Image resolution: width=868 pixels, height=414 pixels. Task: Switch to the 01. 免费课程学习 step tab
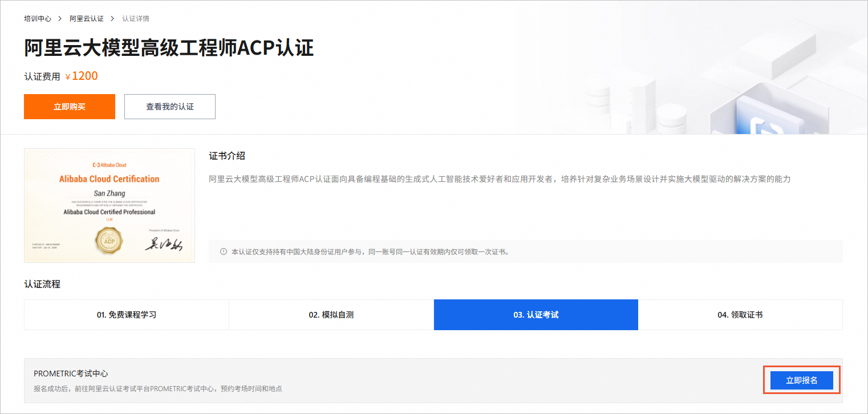[x=127, y=315]
